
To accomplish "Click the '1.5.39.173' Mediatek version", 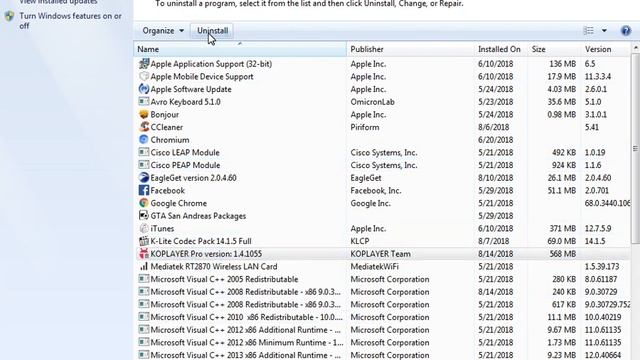I will point(602,266).
